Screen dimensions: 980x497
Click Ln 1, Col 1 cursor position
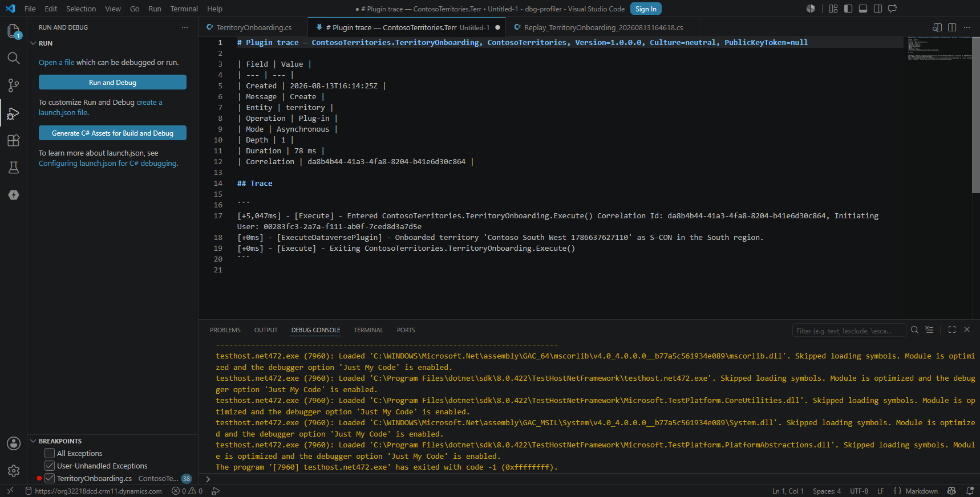tap(788, 491)
